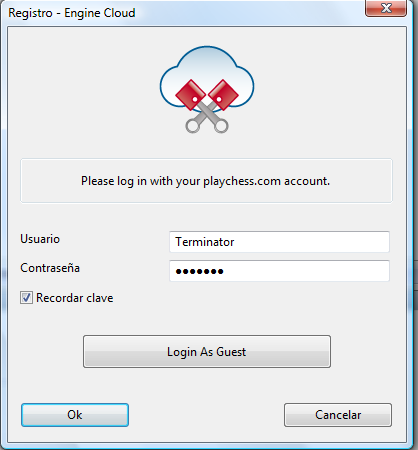Image resolution: width=418 pixels, height=450 pixels.
Task: Click the Cancelar button
Action: tap(338, 415)
